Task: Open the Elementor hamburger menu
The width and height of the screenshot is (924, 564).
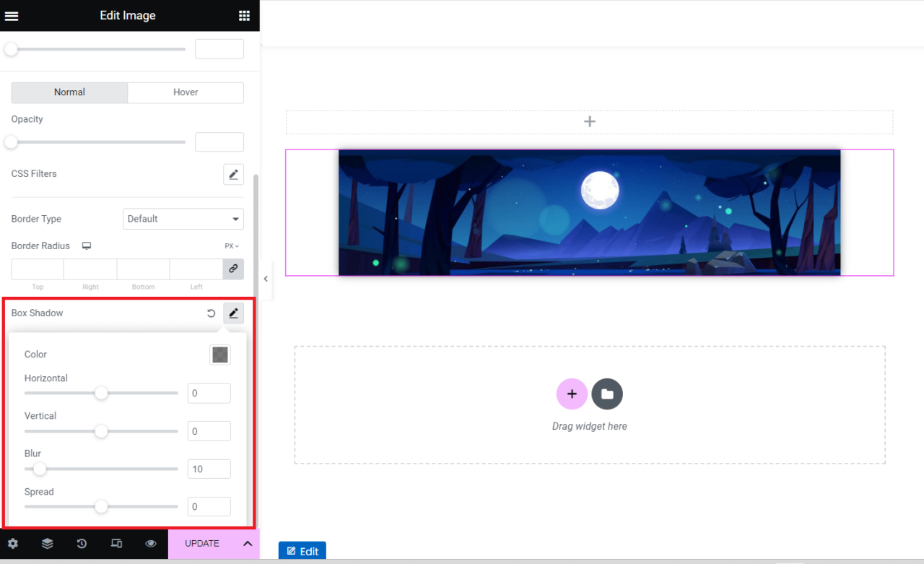Action: click(x=12, y=15)
